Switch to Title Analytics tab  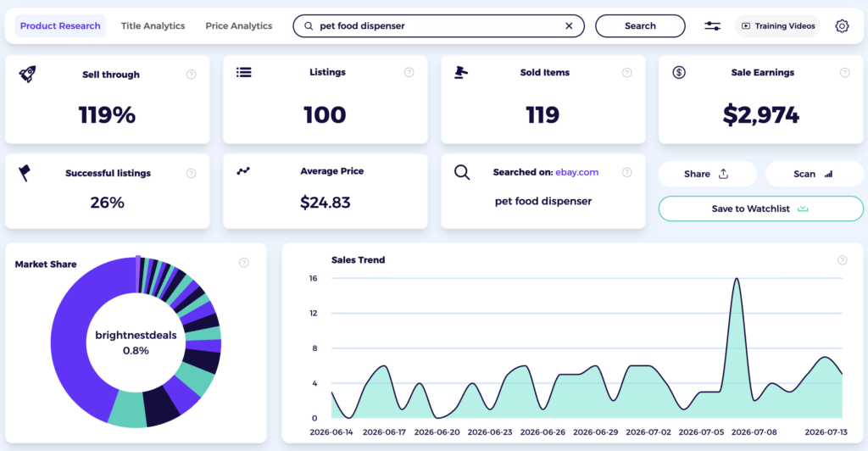[153, 26]
